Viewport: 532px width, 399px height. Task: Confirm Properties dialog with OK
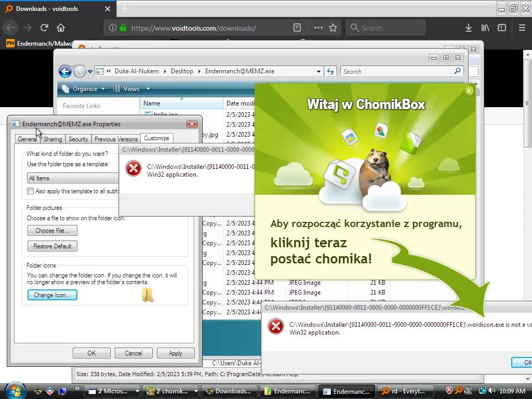click(x=91, y=353)
